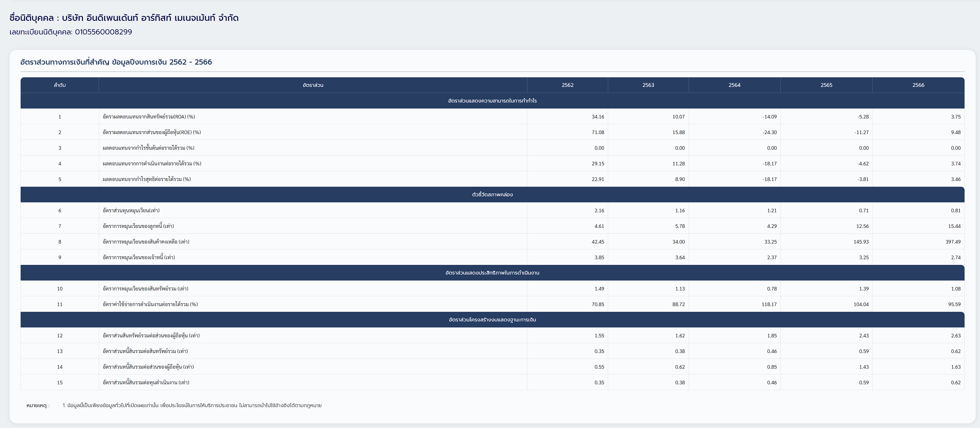Click the 2566 year column header
The height and width of the screenshot is (428, 980).
tap(918, 85)
